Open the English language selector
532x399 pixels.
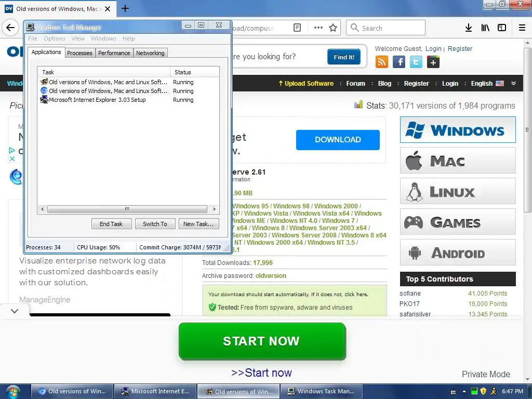click(x=487, y=84)
